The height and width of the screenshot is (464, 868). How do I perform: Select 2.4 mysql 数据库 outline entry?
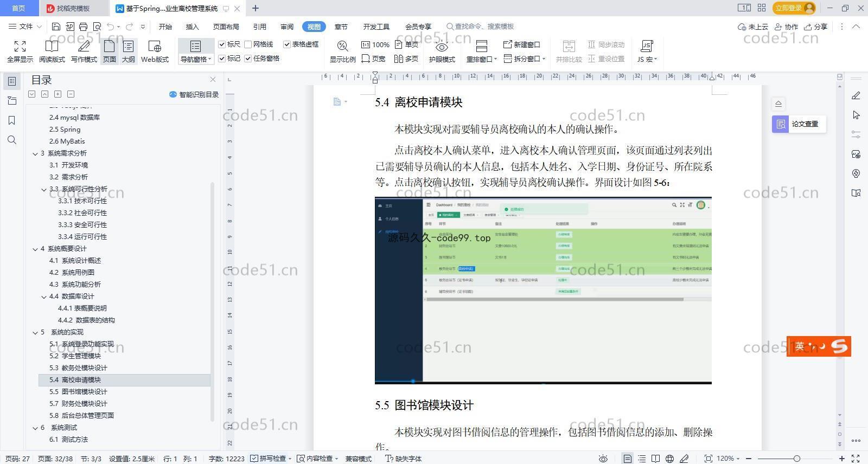pos(74,118)
